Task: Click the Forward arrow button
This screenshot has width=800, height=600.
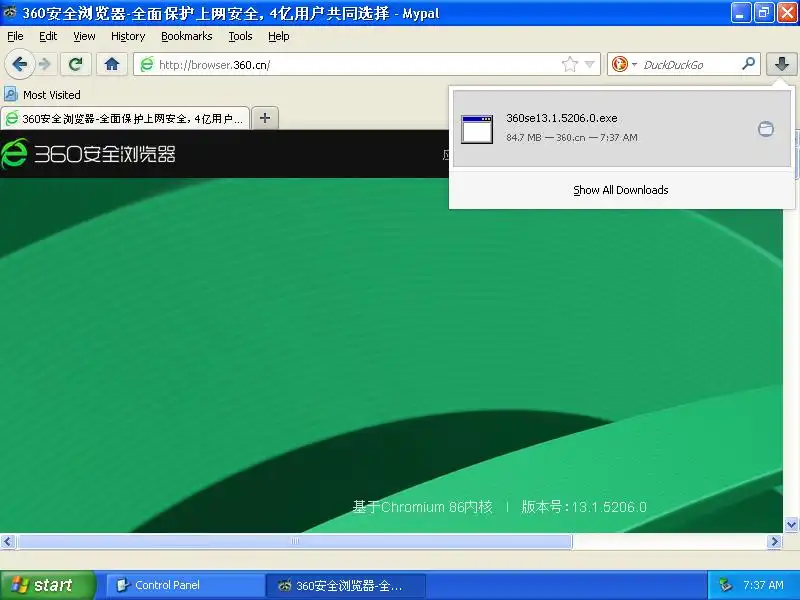Action: point(45,64)
